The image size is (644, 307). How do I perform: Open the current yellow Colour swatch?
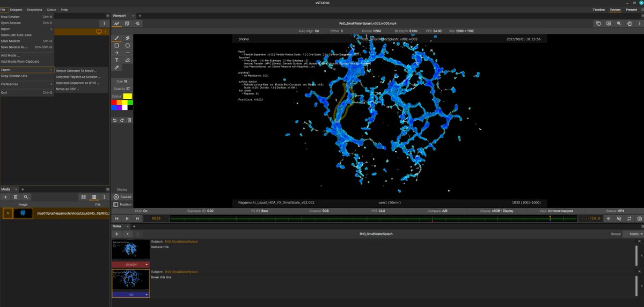(x=128, y=96)
